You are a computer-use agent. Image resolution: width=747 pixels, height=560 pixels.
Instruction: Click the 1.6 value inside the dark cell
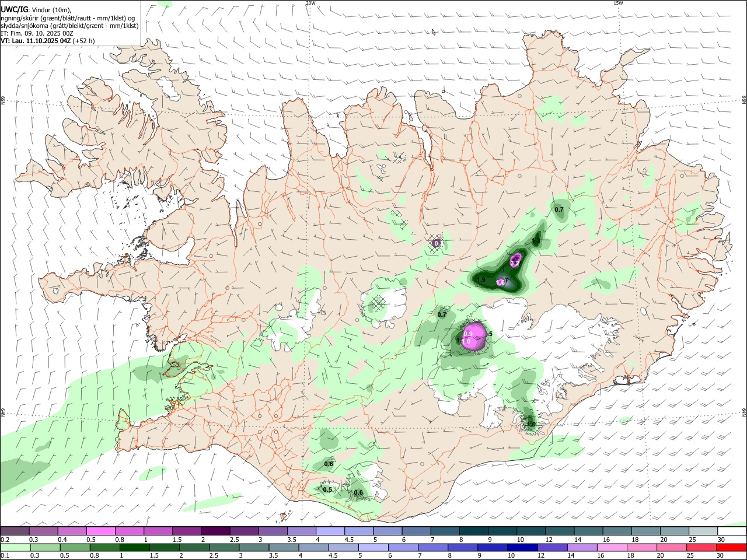501,282
